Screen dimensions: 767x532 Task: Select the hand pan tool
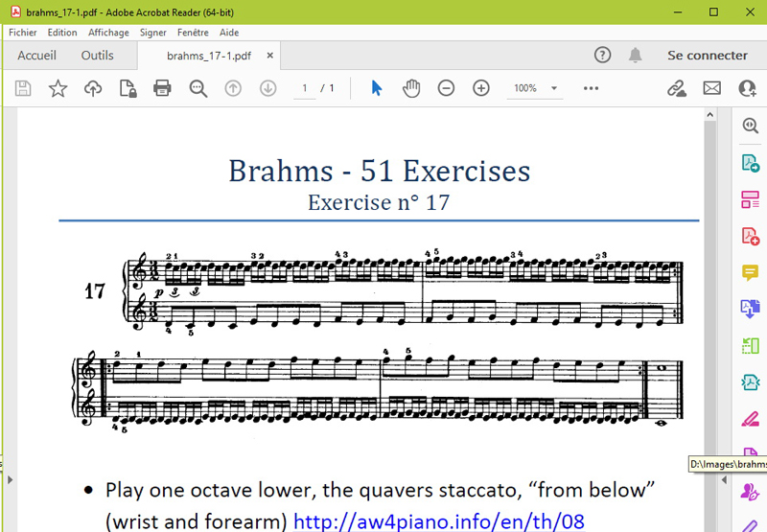click(x=411, y=88)
